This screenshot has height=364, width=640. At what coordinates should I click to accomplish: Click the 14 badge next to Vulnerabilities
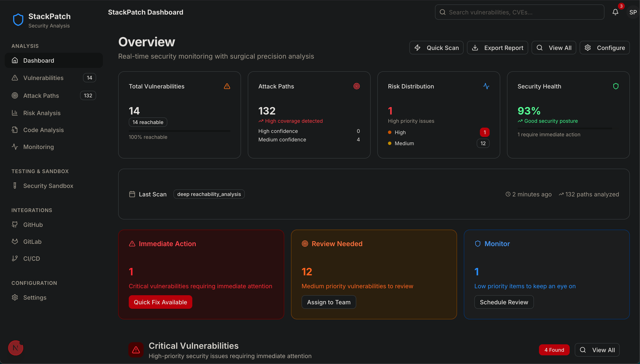coord(89,78)
